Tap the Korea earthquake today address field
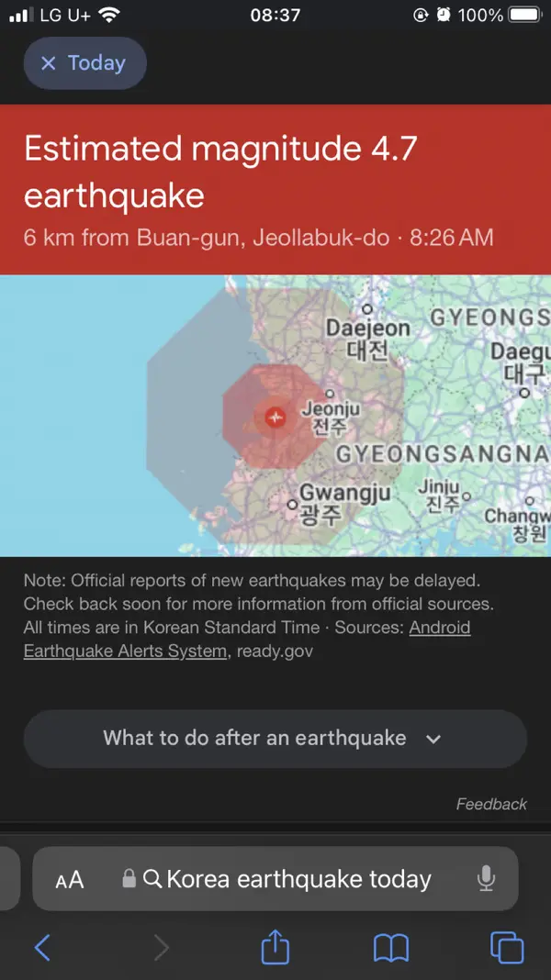This screenshot has width=551, height=980. click(275, 879)
